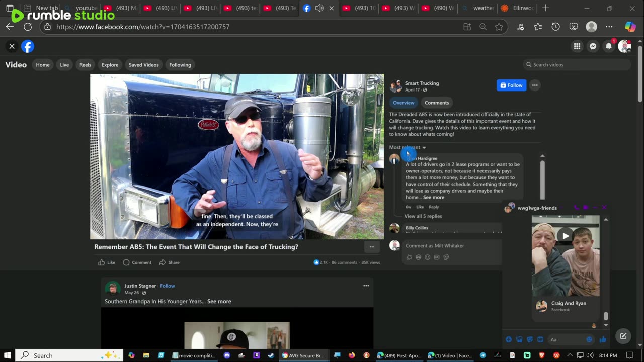The width and height of the screenshot is (644, 362).
Task: Click the Facebook logo icon
Action: click(x=28, y=46)
